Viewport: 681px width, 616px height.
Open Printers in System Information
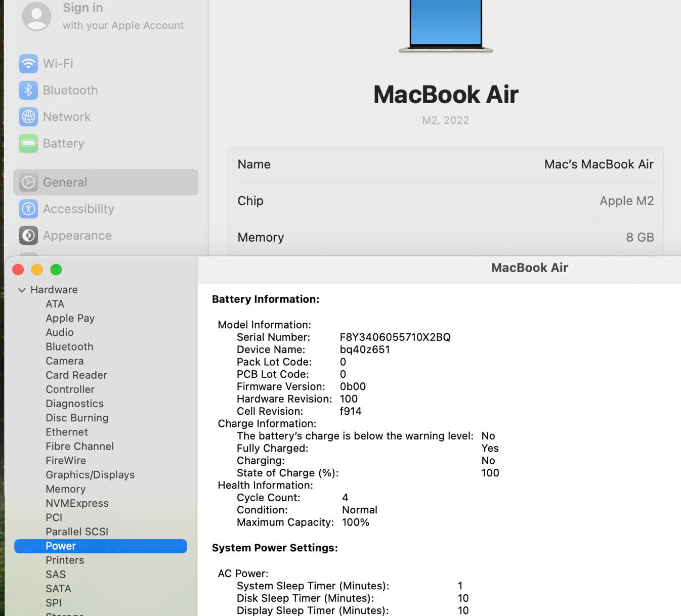[x=65, y=560]
